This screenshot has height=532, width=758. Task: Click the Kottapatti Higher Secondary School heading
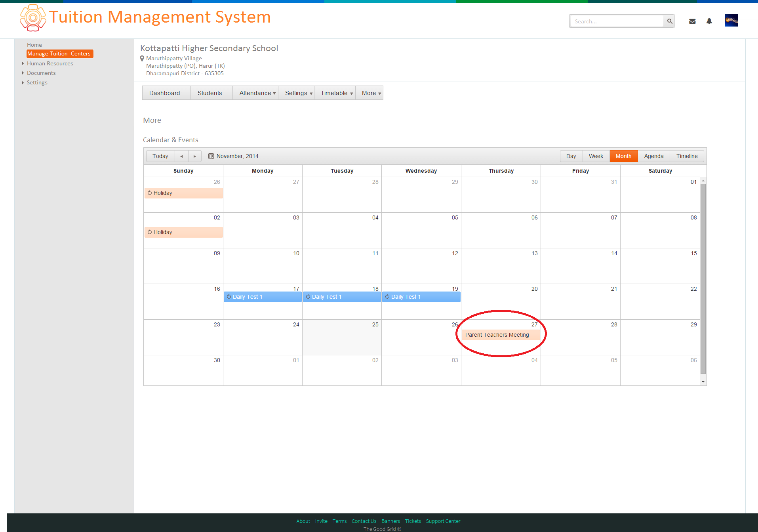pyautogui.click(x=209, y=48)
